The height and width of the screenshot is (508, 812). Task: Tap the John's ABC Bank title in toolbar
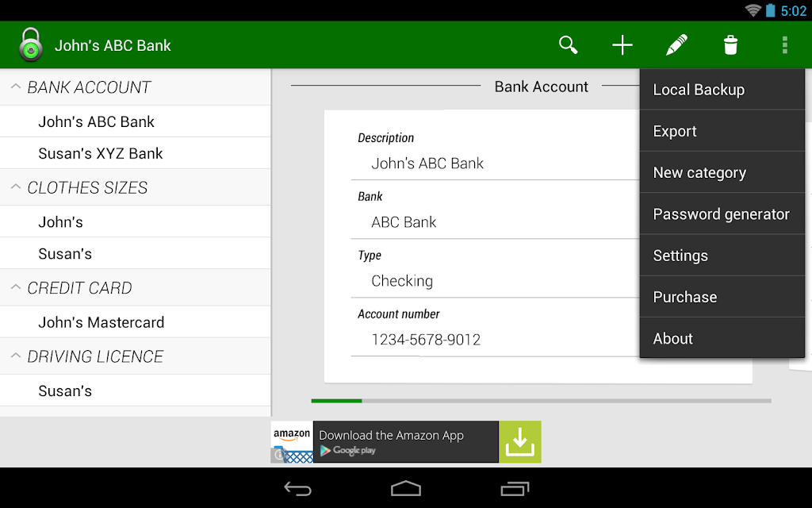point(113,45)
